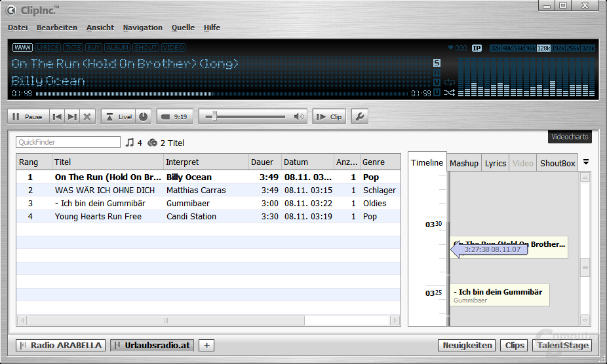Image resolution: width=607 pixels, height=364 pixels.
Task: Click the BUY display button
Action: point(93,48)
